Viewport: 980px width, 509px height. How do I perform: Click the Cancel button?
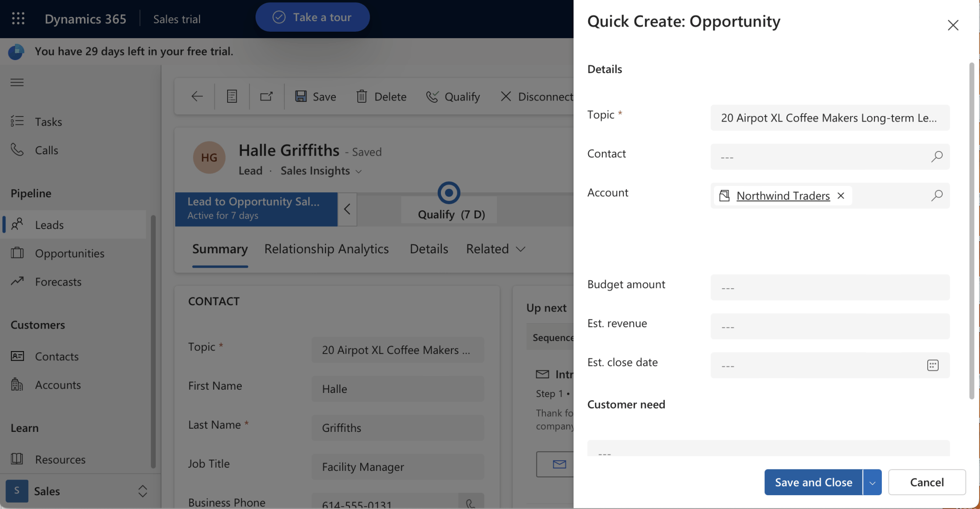(926, 482)
